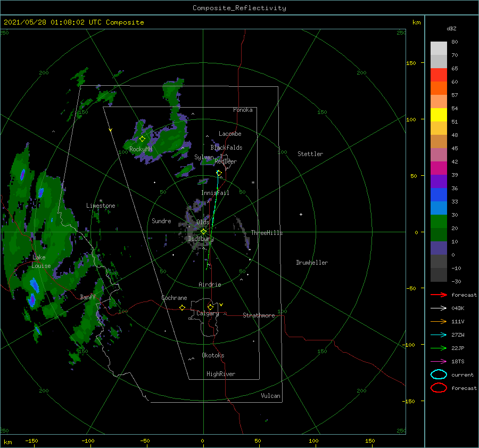The height and width of the screenshot is (448, 479).
Task: Select the royal blue swatch in dBZ scale
Action: (x=439, y=195)
